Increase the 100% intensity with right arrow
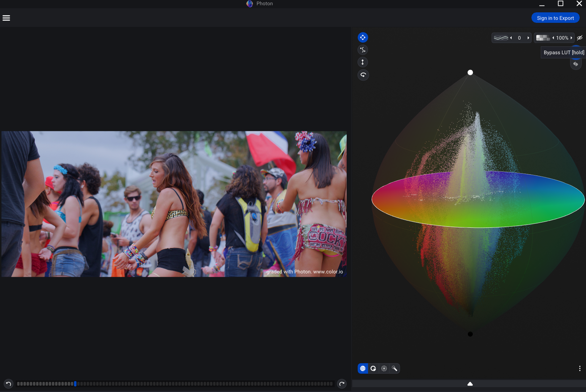This screenshot has height=392, width=586. (x=571, y=38)
